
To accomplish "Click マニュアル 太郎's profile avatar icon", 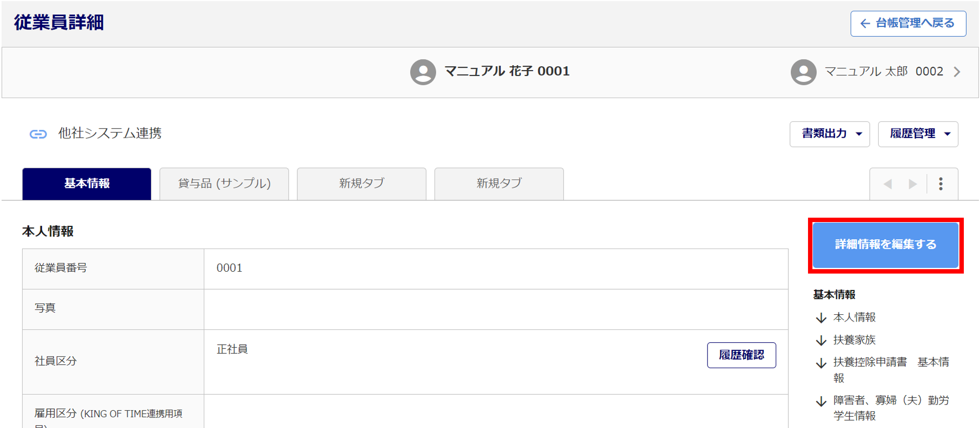I will (x=803, y=72).
